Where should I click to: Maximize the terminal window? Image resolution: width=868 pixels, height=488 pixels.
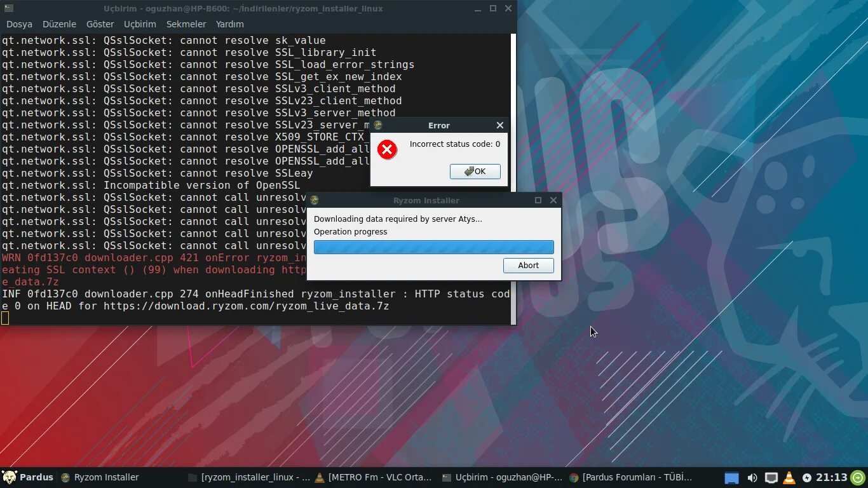pyautogui.click(x=493, y=9)
